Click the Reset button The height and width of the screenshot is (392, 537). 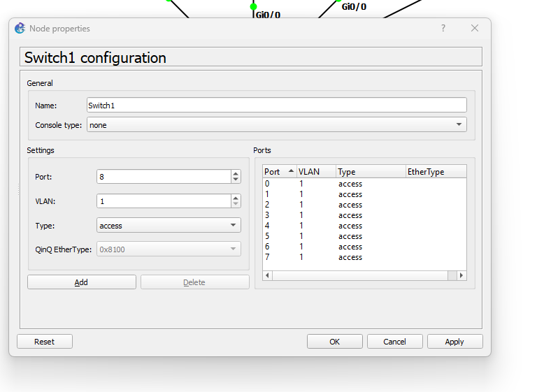coord(45,341)
